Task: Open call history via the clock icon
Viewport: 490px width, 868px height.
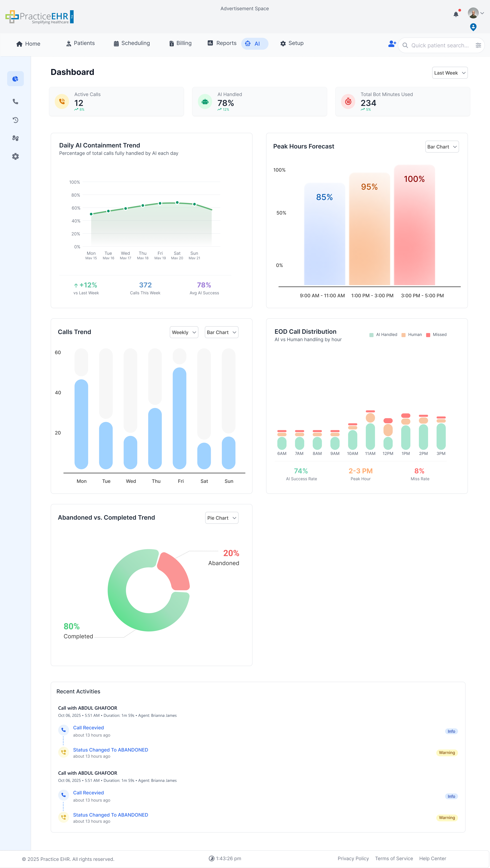Action: [15, 120]
